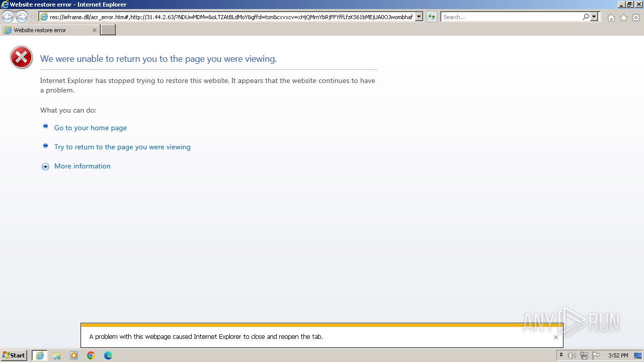
Task: Select the Website restore error tab
Action: (50, 30)
